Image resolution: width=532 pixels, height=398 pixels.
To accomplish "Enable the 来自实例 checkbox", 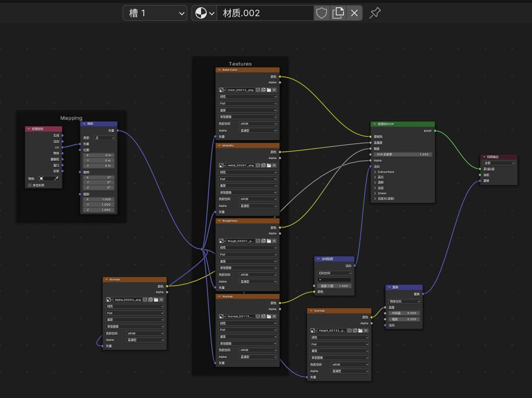I will [x=30, y=185].
